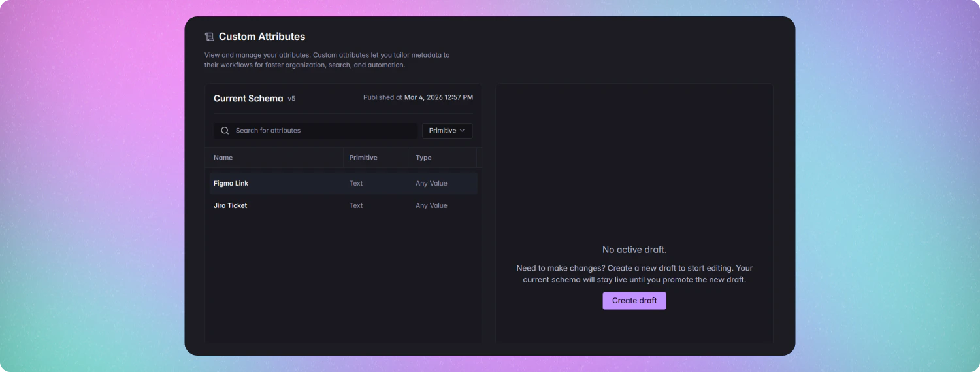The height and width of the screenshot is (372, 980).
Task: Click Any Value in Jira Ticket row
Action: (431, 205)
